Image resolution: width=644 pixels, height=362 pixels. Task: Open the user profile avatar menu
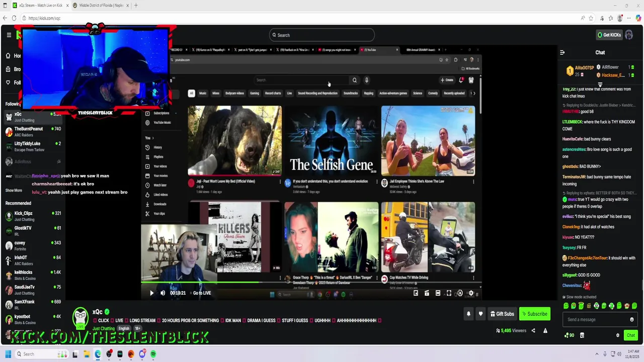(x=629, y=35)
